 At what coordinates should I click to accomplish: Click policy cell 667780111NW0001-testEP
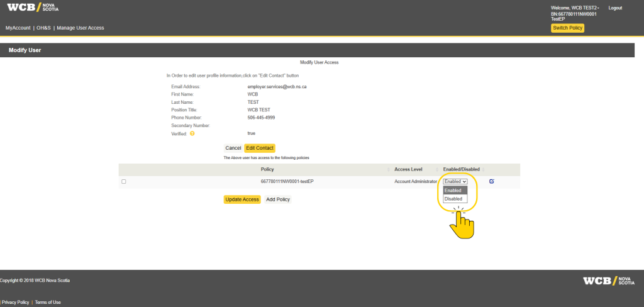tap(287, 181)
